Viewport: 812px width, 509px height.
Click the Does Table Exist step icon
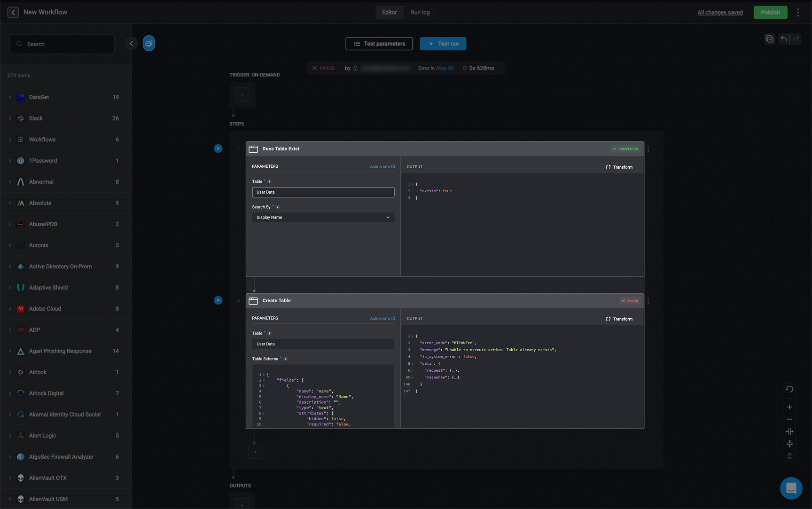pos(253,149)
